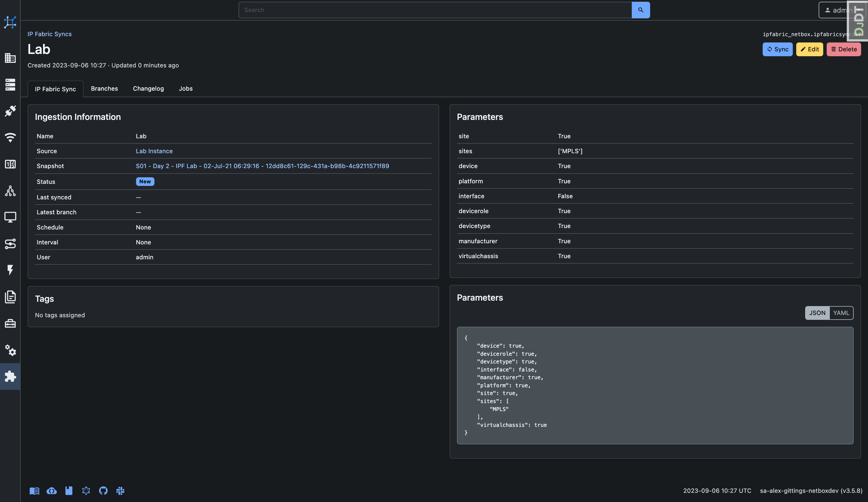
Task: Open the GraphQL footer icon
Action: pos(86,491)
